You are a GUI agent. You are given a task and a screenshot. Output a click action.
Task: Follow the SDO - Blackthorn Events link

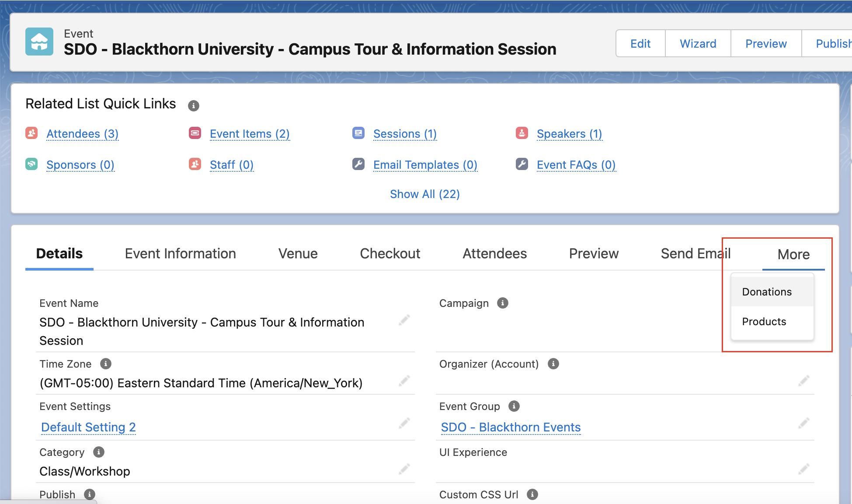tap(511, 427)
